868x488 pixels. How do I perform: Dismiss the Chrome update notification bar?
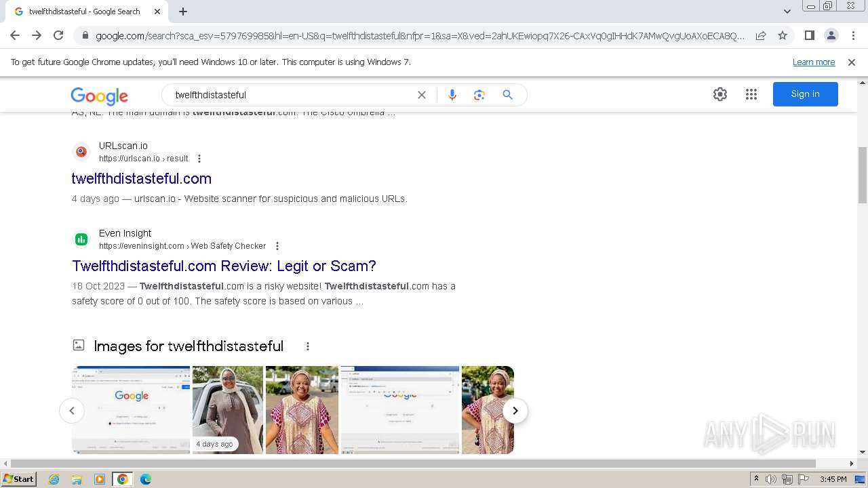[x=852, y=62]
